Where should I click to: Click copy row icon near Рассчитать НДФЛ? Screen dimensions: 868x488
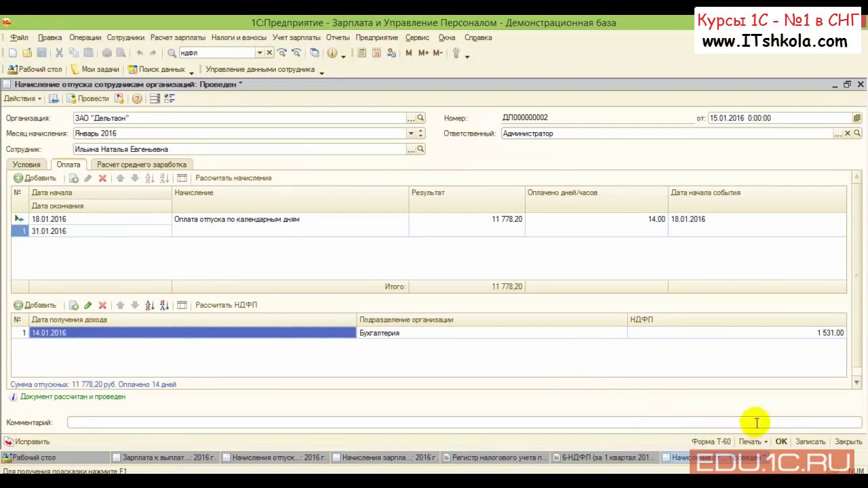point(74,305)
